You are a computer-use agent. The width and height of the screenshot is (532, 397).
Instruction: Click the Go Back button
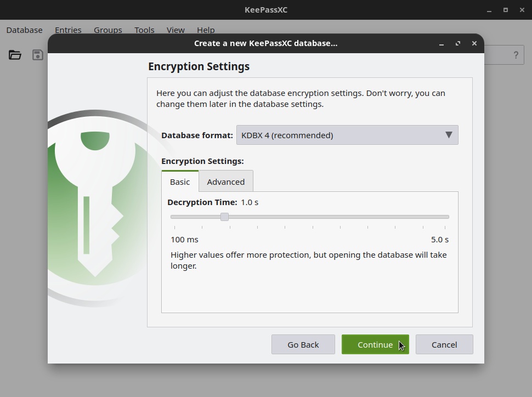[303, 344]
